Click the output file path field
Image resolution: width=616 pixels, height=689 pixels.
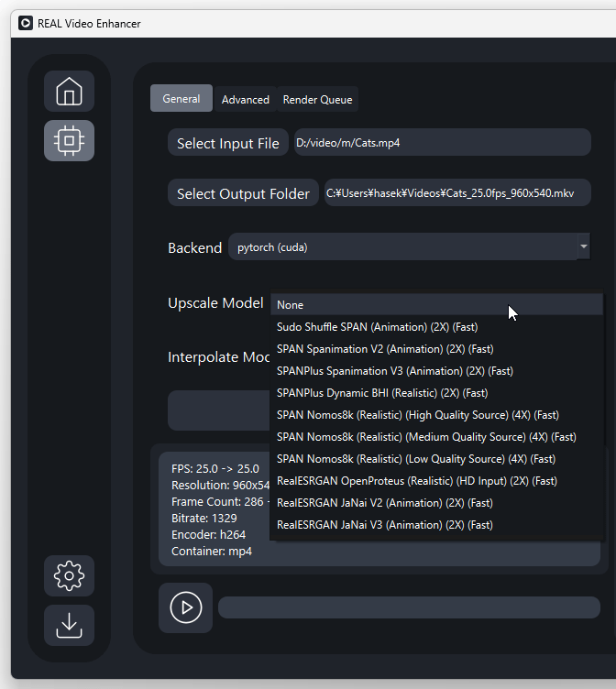(457, 192)
